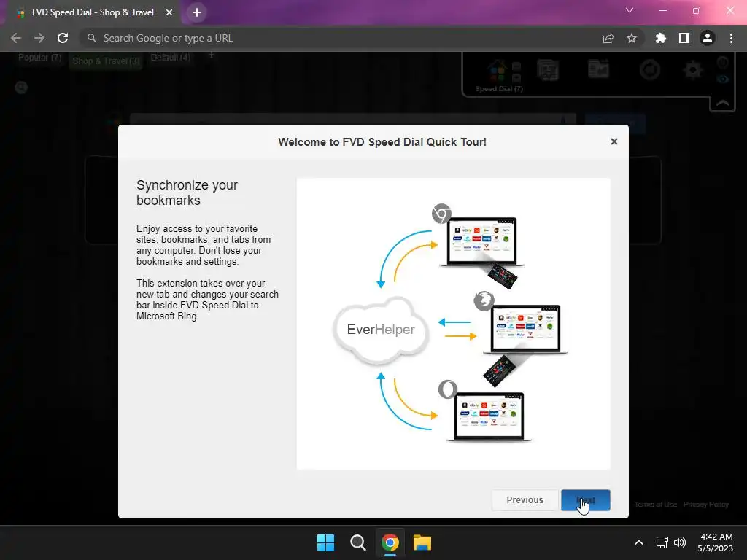The width and height of the screenshot is (747, 560).
Task: Open the Privacy Policy link
Action: [x=706, y=505]
